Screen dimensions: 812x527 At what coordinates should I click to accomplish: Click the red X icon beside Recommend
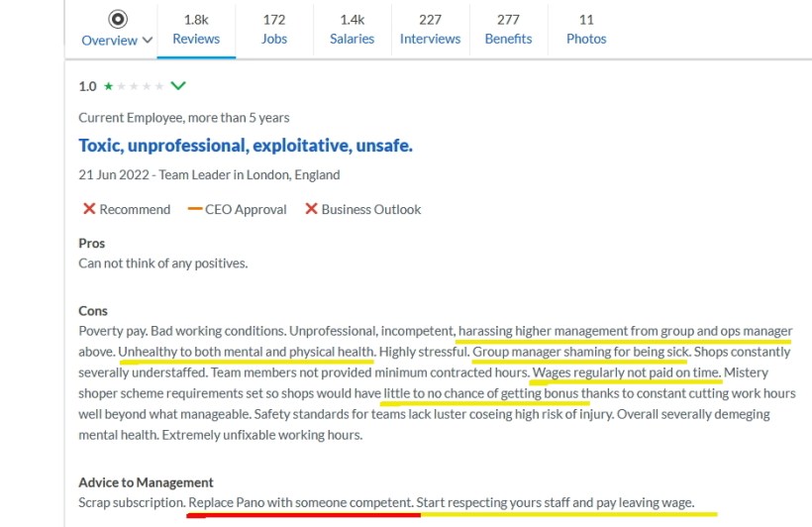(x=89, y=209)
